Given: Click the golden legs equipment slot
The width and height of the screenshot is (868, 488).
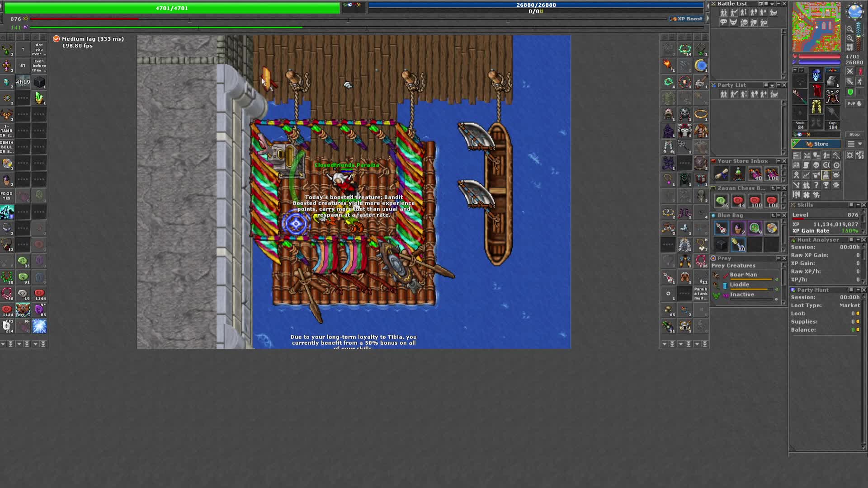Looking at the screenshot, I should pos(816,107).
